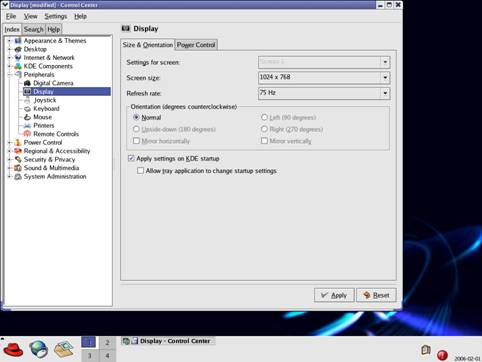Select Upside-down (180 degrees) orientation
Image resolution: width=482 pixels, height=362 pixels.
[136, 129]
